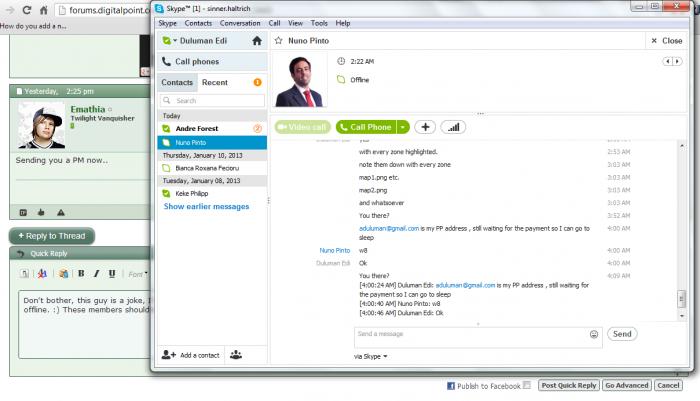Click the forum Cancel button

click(668, 385)
